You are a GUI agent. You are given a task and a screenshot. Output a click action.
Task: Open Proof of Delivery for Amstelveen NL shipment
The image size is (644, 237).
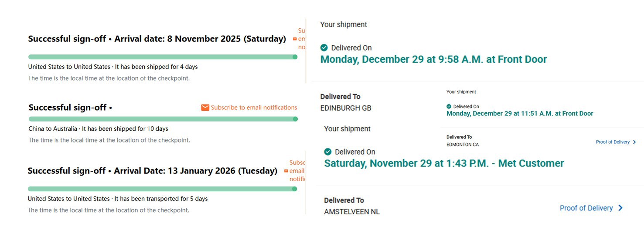coord(586,208)
